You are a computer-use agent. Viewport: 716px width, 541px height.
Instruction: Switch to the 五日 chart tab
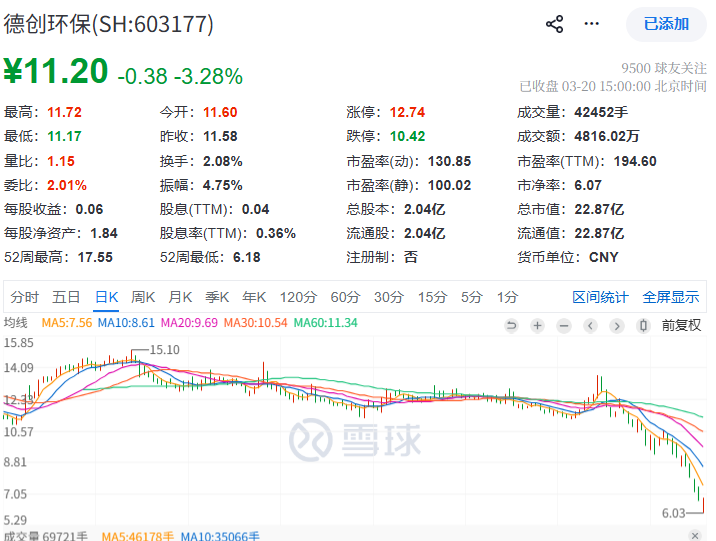coord(66,297)
